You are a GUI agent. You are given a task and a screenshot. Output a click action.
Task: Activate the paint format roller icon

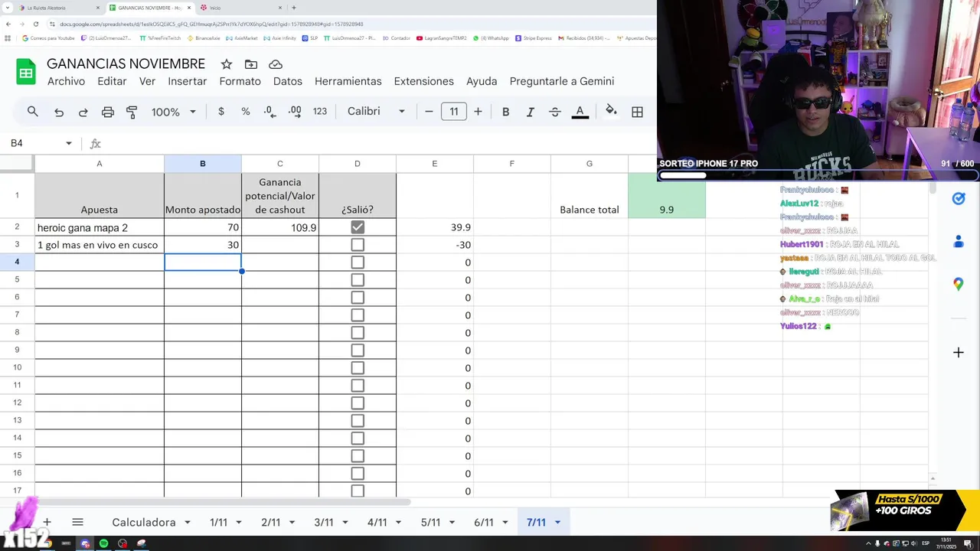(132, 112)
